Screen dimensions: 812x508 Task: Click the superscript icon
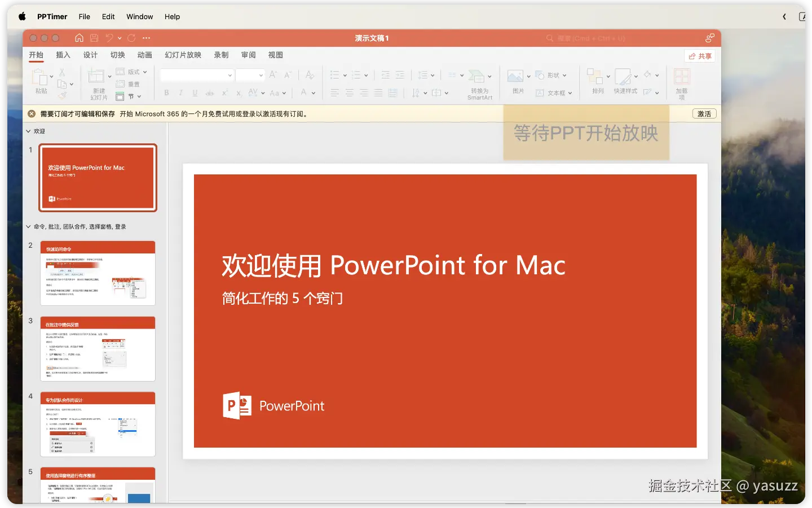coord(224,93)
